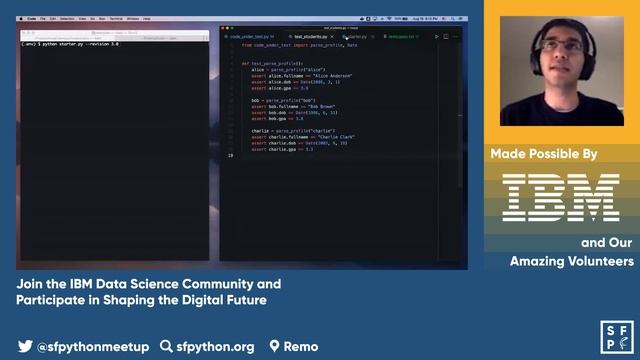Click the bob = parse_profile("bob") line

point(283,100)
